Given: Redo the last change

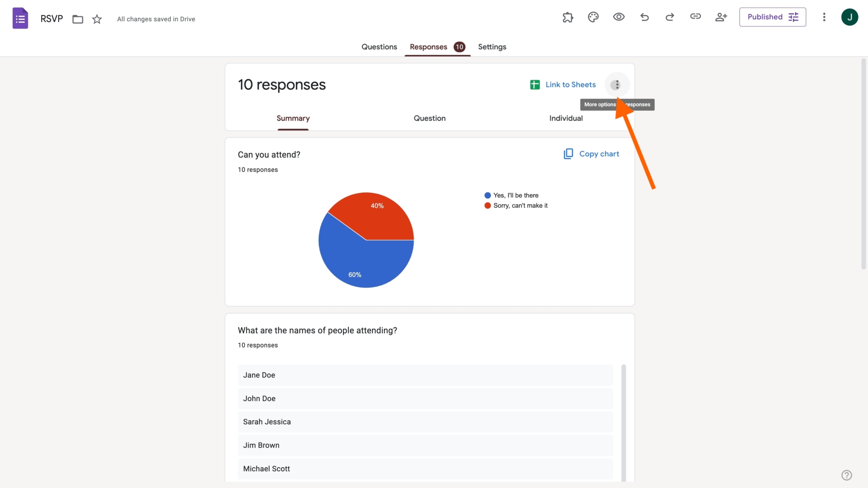Looking at the screenshot, I should click(670, 17).
